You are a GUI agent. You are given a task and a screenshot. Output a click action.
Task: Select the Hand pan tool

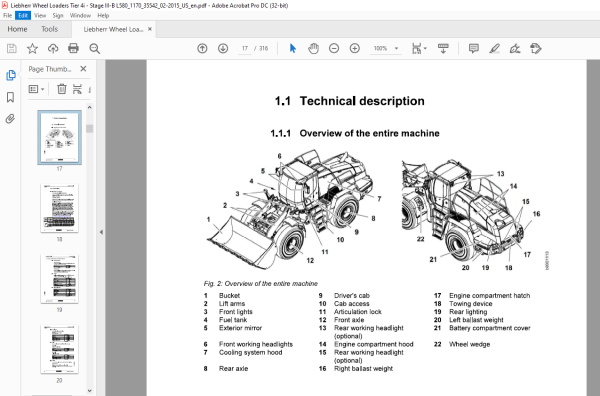pyautogui.click(x=313, y=49)
